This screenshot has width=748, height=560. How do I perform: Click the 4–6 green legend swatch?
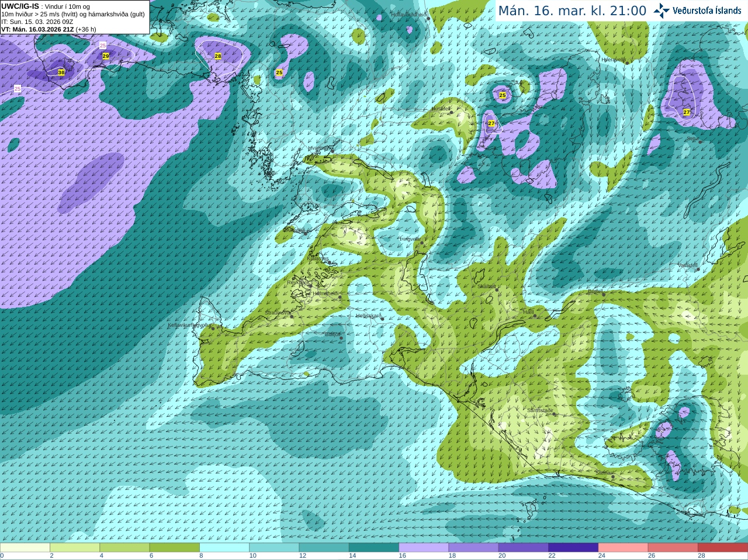[124, 547]
